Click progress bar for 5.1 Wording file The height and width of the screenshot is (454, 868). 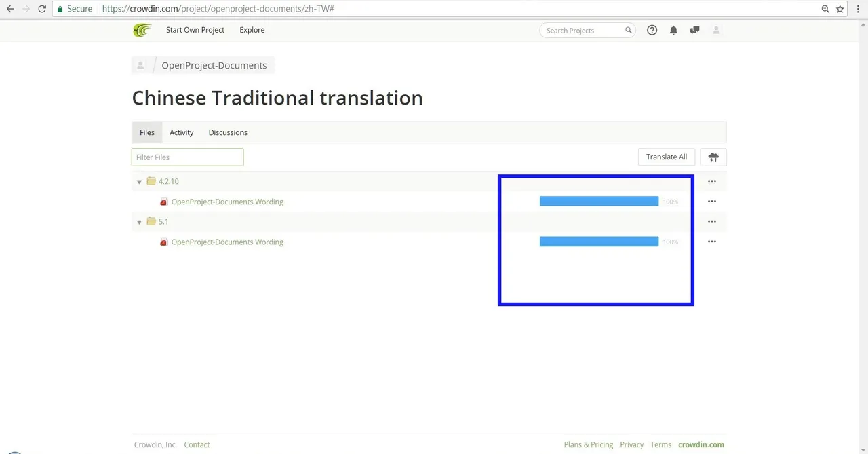click(x=599, y=242)
